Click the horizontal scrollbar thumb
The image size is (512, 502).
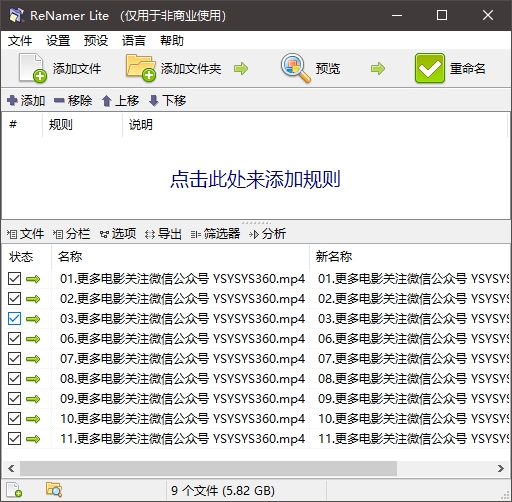point(208,468)
